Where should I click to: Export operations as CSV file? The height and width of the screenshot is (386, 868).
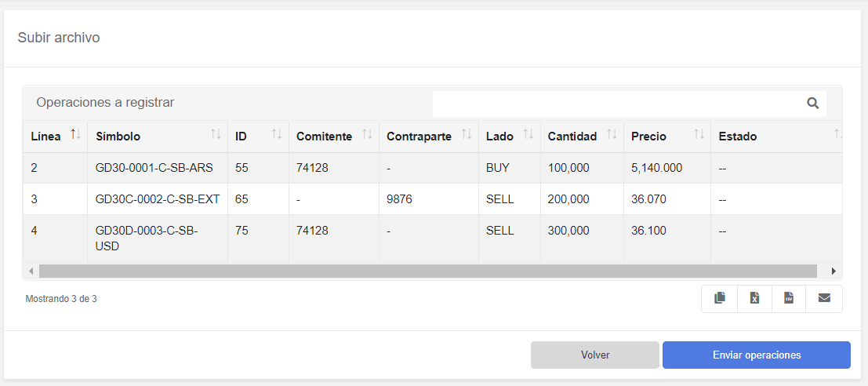click(x=789, y=298)
